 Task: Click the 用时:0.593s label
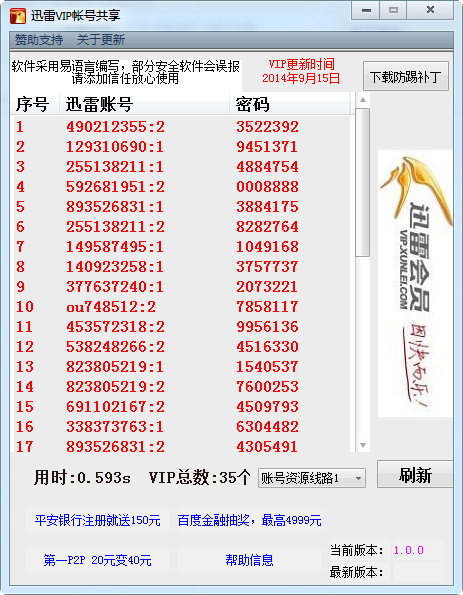[82, 477]
